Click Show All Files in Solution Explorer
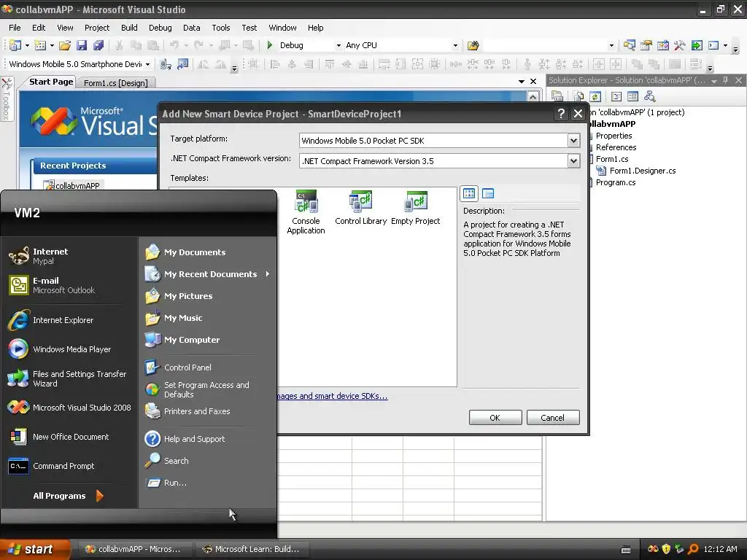Screen dimensions: 747x560 578,97
